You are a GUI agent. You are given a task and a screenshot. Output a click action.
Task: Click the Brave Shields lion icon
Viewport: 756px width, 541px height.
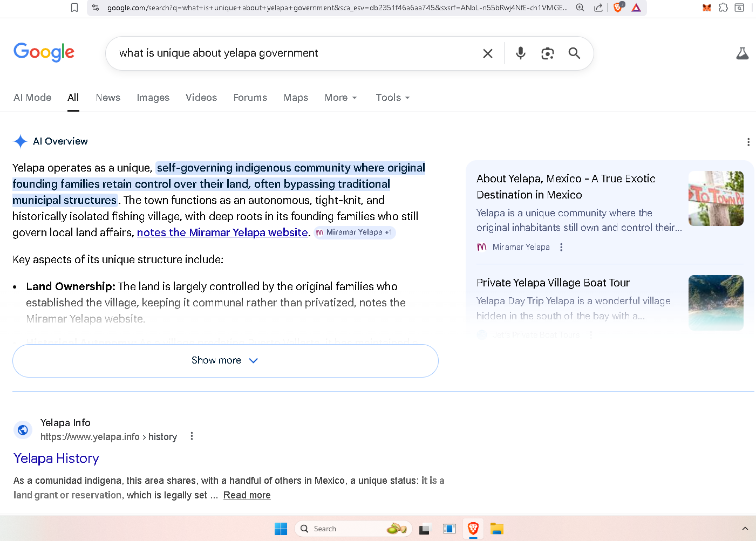pyautogui.click(x=618, y=8)
